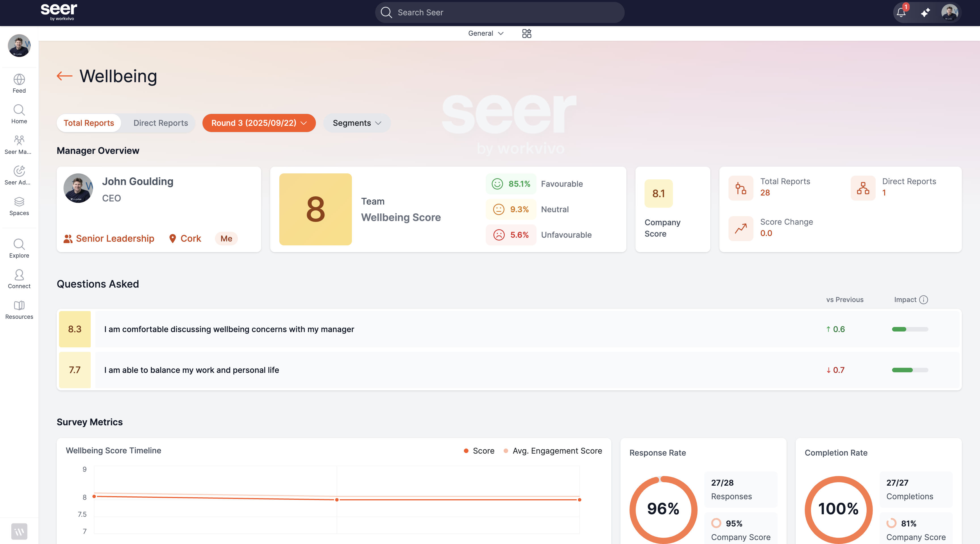Switch to Direct Reports view
This screenshot has height=544, width=980.
pos(160,123)
